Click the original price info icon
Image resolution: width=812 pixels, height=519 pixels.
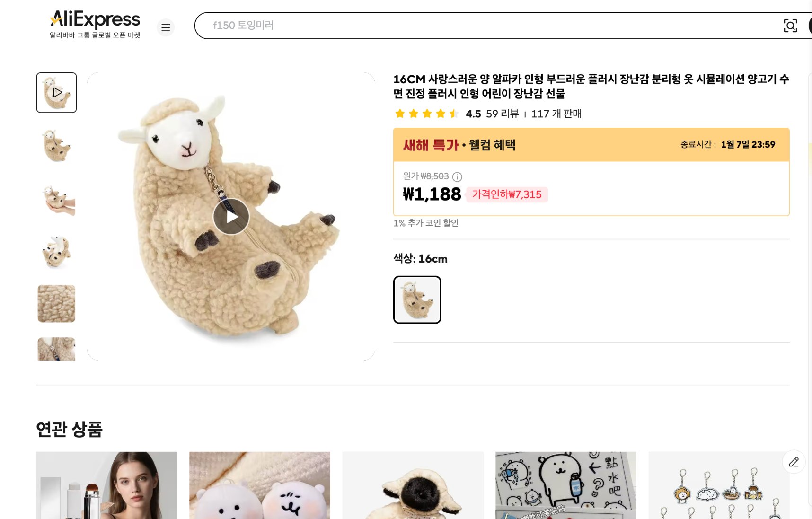[457, 177]
